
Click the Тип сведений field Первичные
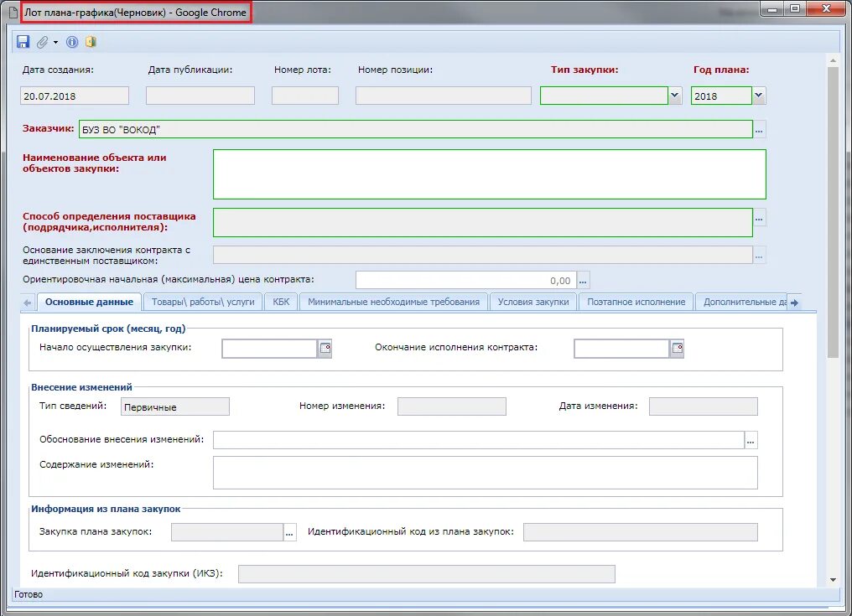click(175, 406)
